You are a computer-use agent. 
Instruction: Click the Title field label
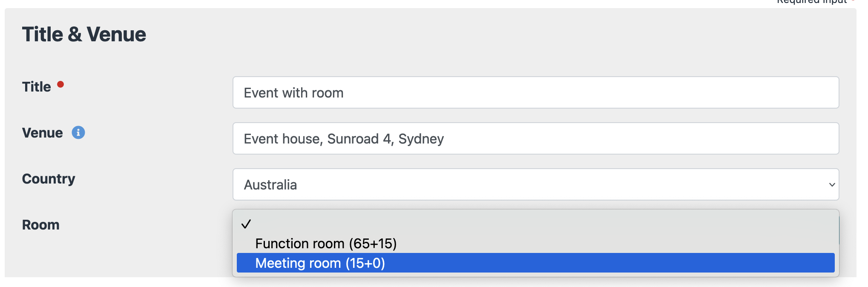(37, 87)
